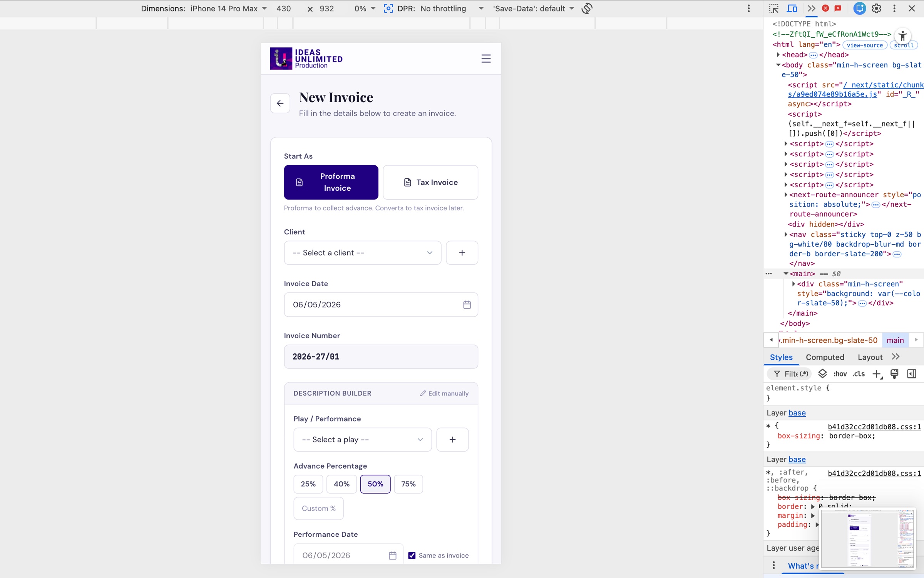Show more DevTools panels from top toolbar
Viewport: 924px width, 578px height.
pyautogui.click(x=811, y=8)
